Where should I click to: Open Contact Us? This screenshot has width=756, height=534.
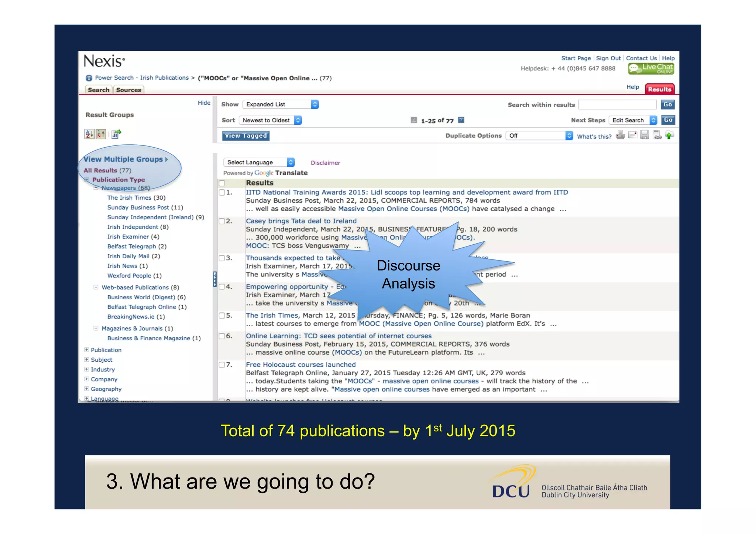(x=641, y=58)
